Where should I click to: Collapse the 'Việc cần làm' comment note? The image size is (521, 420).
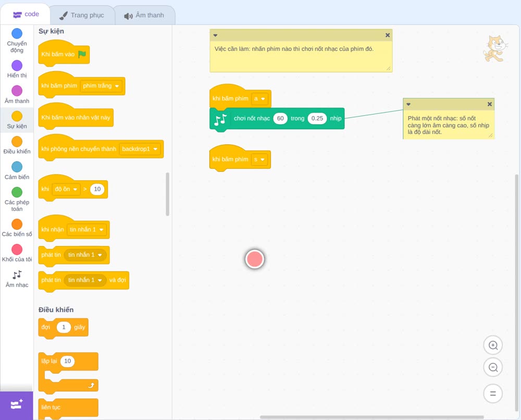pyautogui.click(x=215, y=35)
